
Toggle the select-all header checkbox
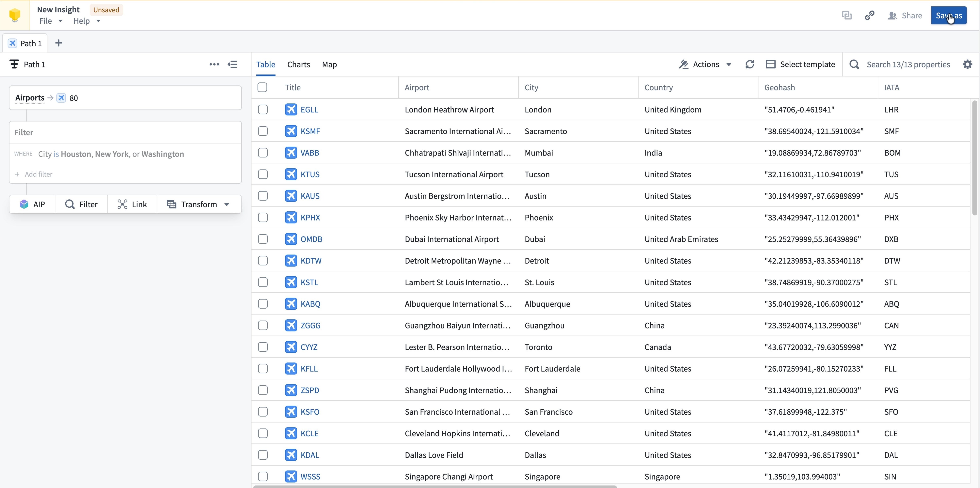coord(262,87)
